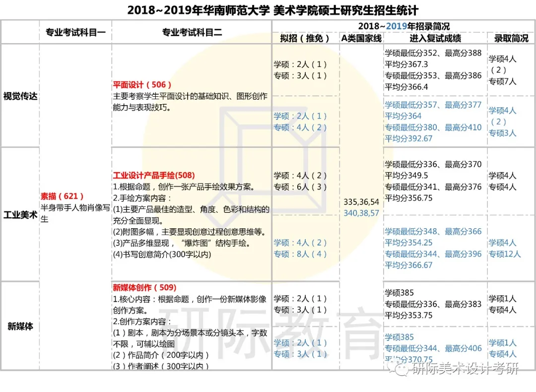Click blue '专硕：4人（2）' in 视觉传达 row

click(300, 128)
